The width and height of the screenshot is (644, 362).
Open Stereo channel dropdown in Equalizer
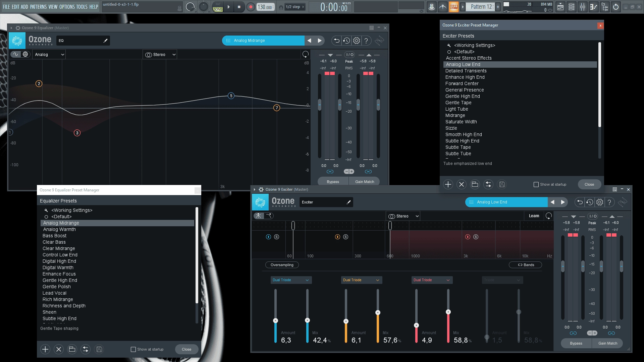point(160,55)
